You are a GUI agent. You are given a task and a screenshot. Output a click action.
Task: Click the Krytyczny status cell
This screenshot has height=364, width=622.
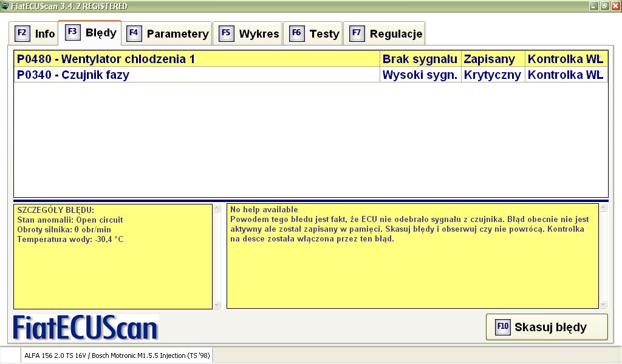pyautogui.click(x=493, y=75)
